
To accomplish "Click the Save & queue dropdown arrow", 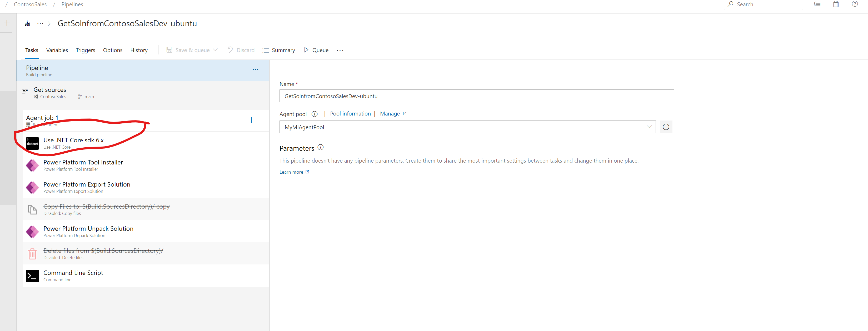I will (x=216, y=50).
